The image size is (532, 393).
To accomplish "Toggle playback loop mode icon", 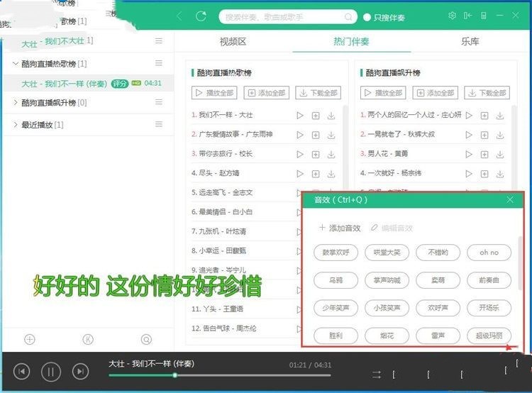I will pos(376,375).
